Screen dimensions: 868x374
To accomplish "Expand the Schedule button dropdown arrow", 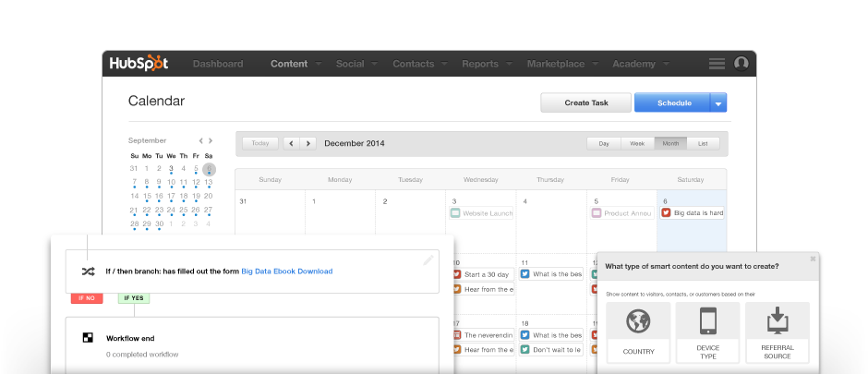I will coord(718,103).
